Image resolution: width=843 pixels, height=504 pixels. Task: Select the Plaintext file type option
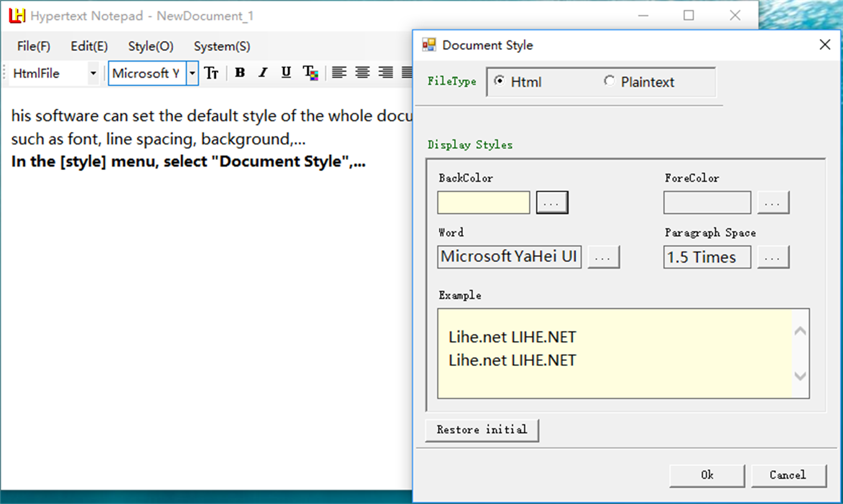[x=609, y=82]
